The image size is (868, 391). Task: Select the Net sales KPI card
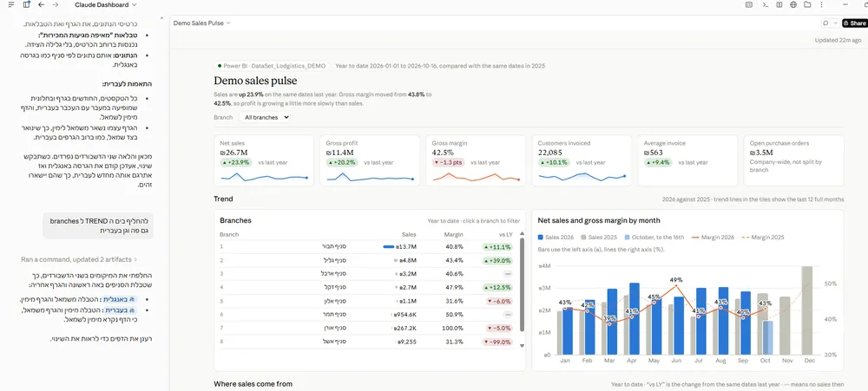264,160
